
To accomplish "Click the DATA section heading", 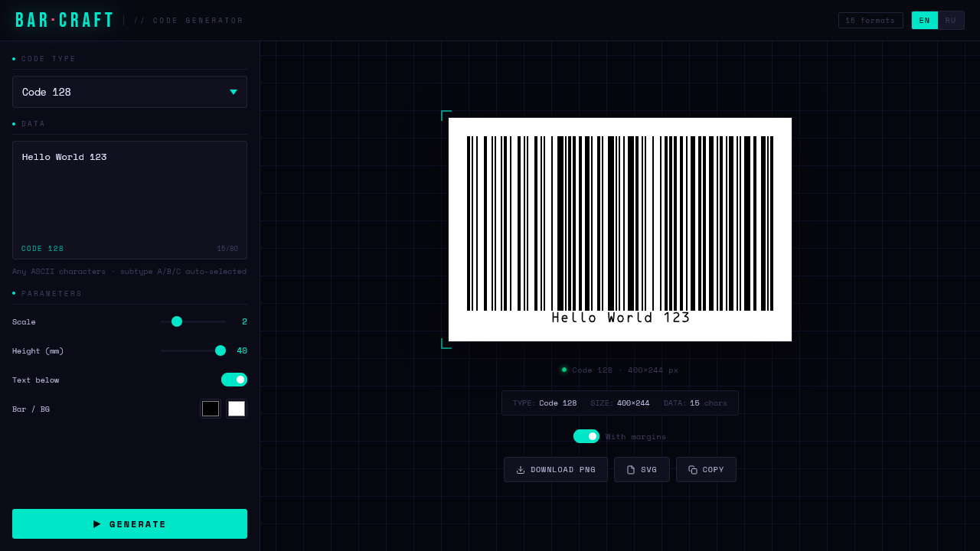I will (34, 124).
